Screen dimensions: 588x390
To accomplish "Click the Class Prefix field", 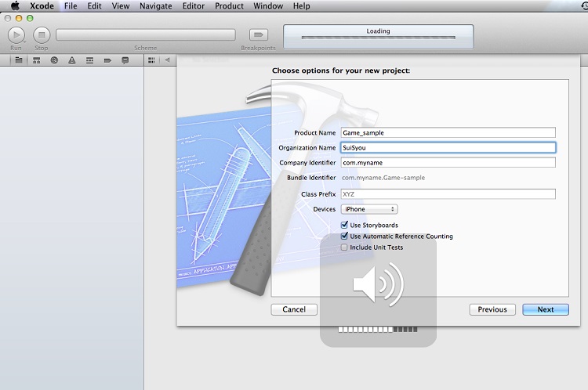I will 448,194.
